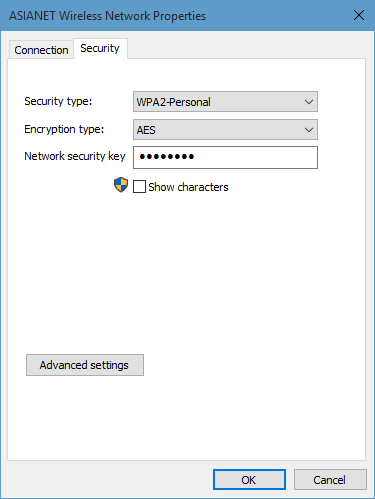Open the AES encryption type combo box
The image size is (375, 499).
coord(225,130)
